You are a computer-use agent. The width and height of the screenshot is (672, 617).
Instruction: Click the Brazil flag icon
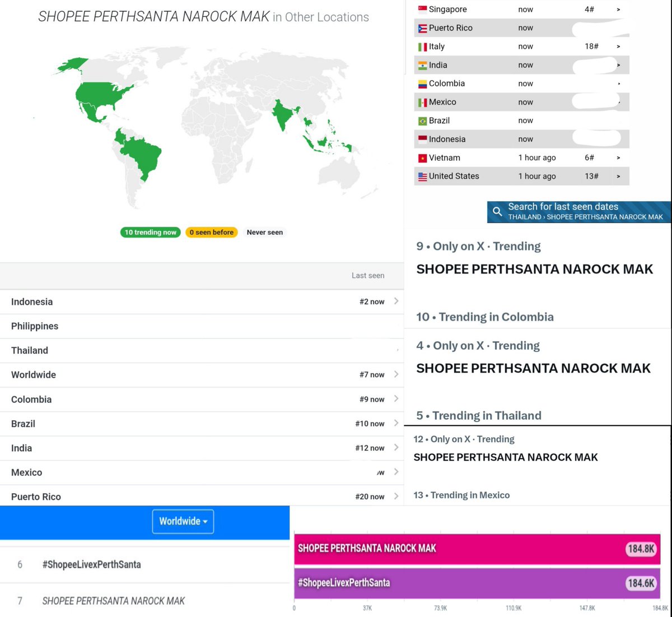pos(423,121)
